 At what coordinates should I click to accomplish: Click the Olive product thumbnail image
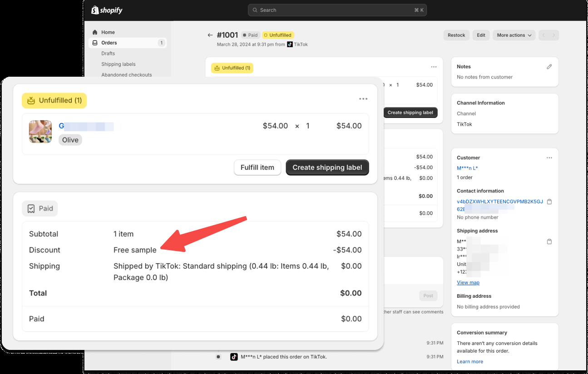click(x=40, y=132)
